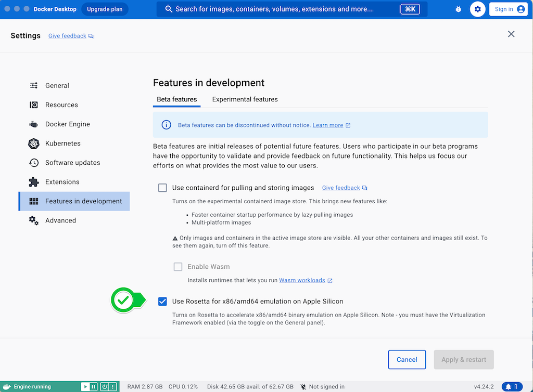Image resolution: width=533 pixels, height=392 pixels.
Task: Focus the search images and containers field
Action: pyautogui.click(x=291, y=9)
